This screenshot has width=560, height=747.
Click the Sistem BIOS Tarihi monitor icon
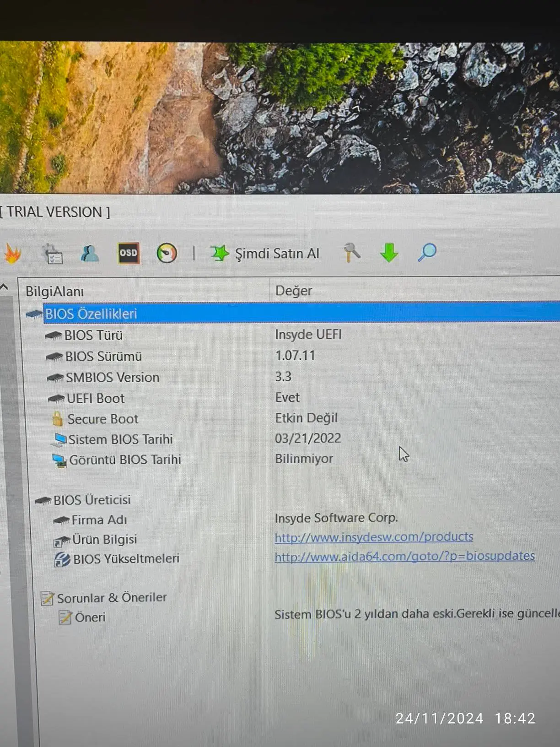click(x=59, y=439)
